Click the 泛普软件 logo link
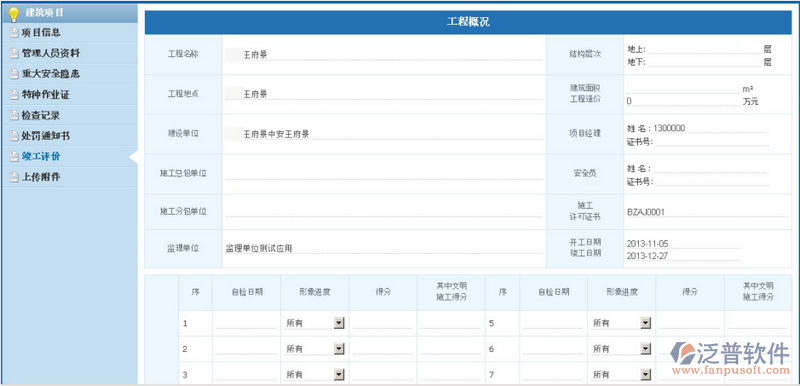800x386 pixels. (x=730, y=357)
